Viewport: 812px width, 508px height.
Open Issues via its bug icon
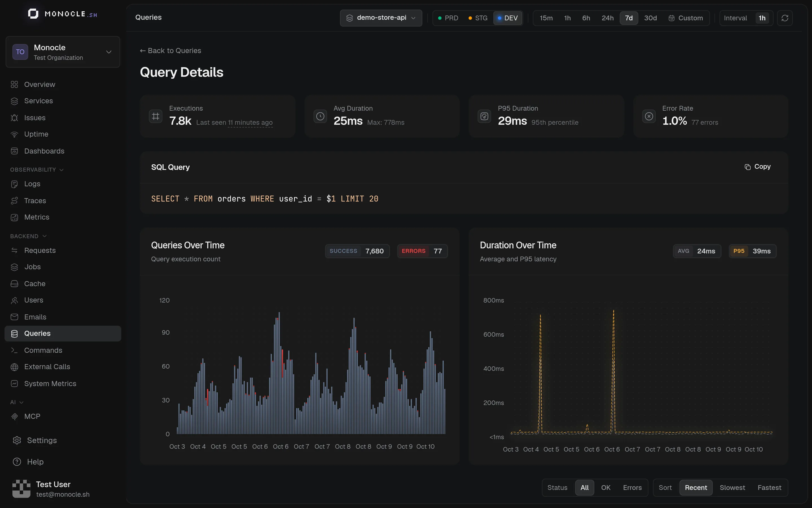click(14, 118)
